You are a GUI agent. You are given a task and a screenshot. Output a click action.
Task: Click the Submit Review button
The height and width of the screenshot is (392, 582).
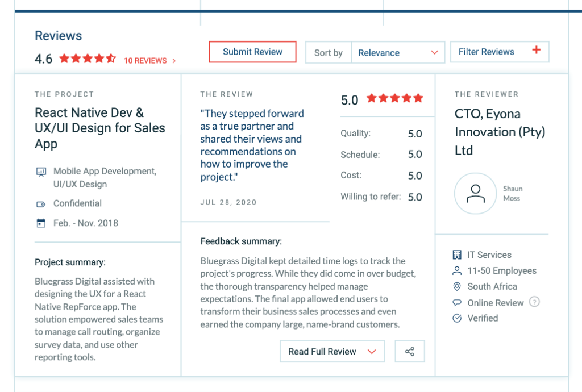click(x=252, y=52)
